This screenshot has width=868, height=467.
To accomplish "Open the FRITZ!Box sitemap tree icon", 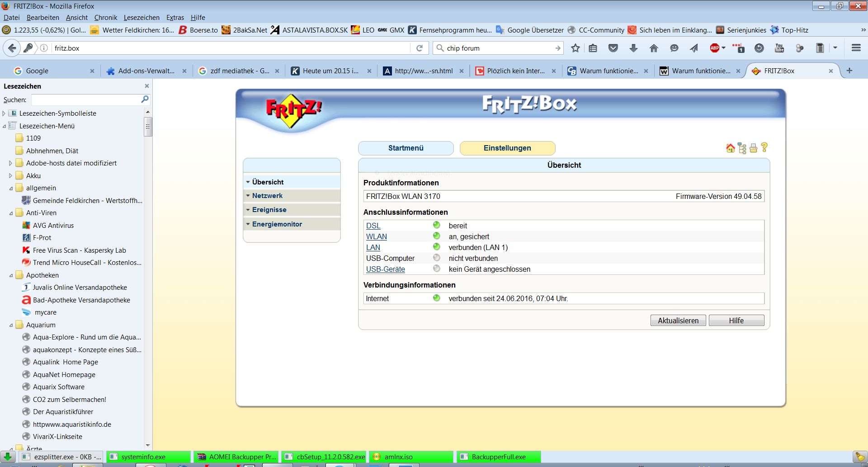I will click(742, 148).
